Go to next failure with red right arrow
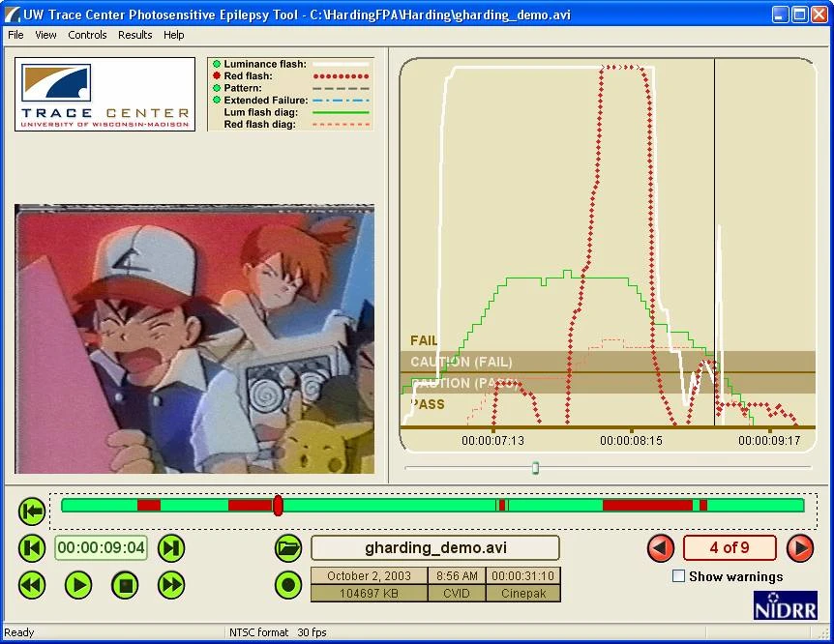 tap(799, 548)
